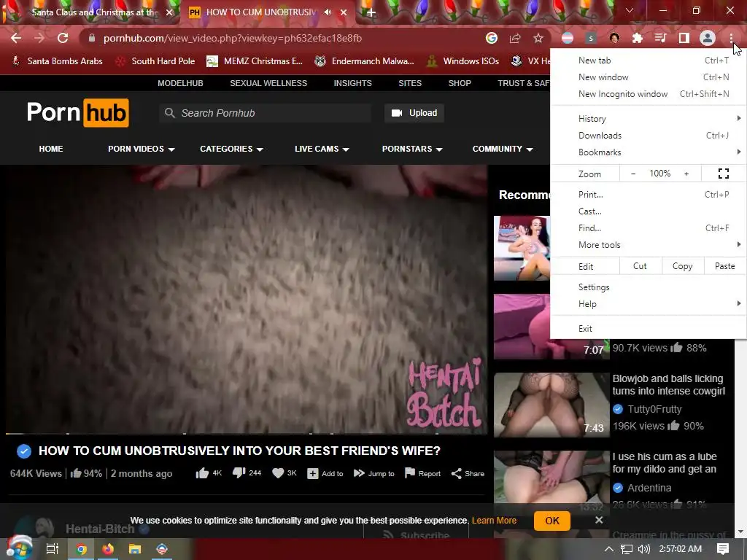Viewport: 747px width, 560px height.
Task: Expand the COMMUNITY dropdown
Action: [503, 149]
